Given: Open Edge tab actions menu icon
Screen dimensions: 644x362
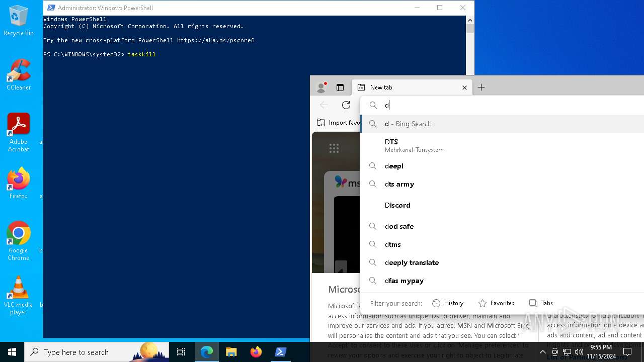Looking at the screenshot, I should [x=340, y=87].
